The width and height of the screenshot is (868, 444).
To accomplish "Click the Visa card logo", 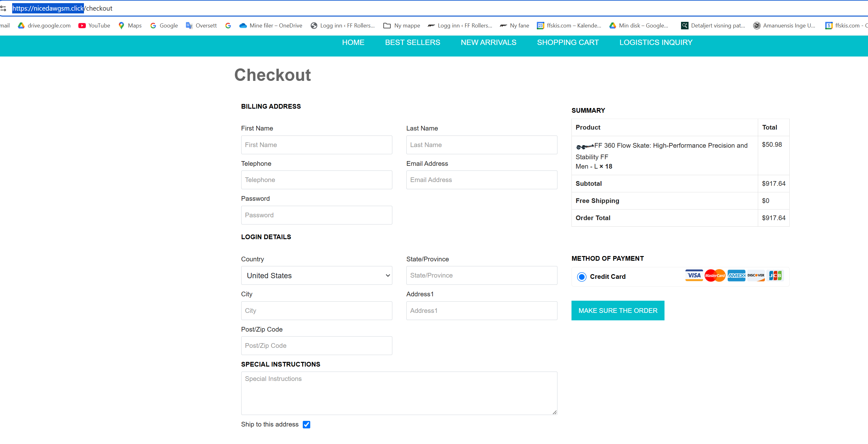I will [x=694, y=275].
